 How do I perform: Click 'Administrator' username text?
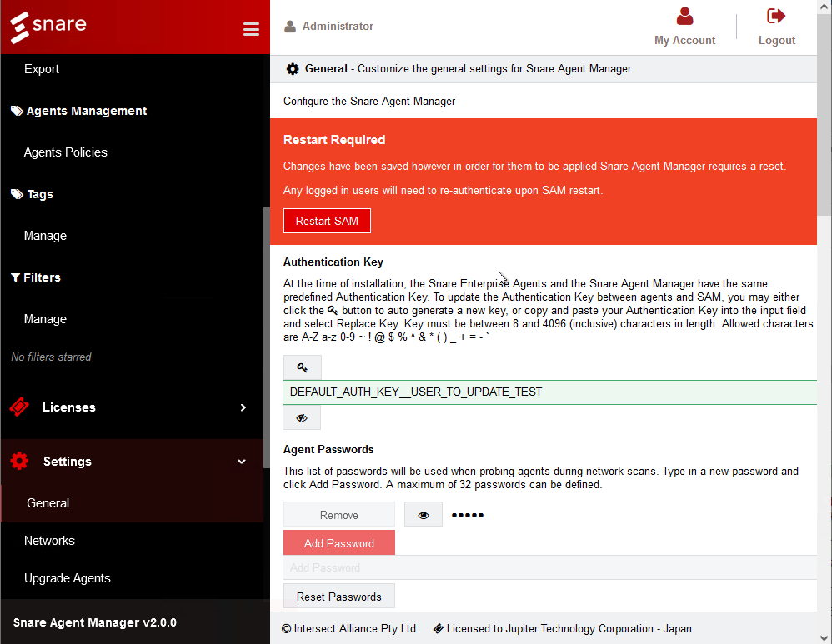click(x=338, y=26)
